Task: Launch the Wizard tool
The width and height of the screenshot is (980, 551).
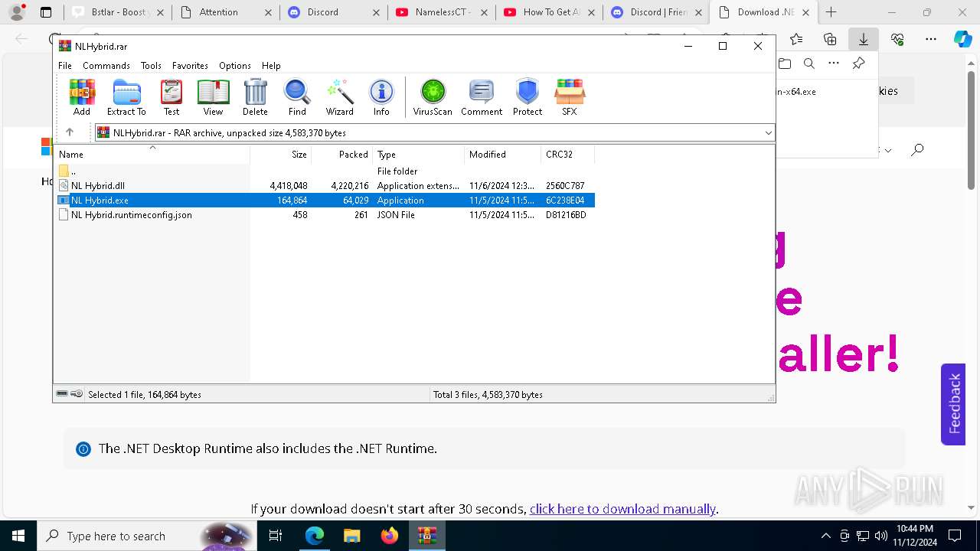Action: click(340, 97)
